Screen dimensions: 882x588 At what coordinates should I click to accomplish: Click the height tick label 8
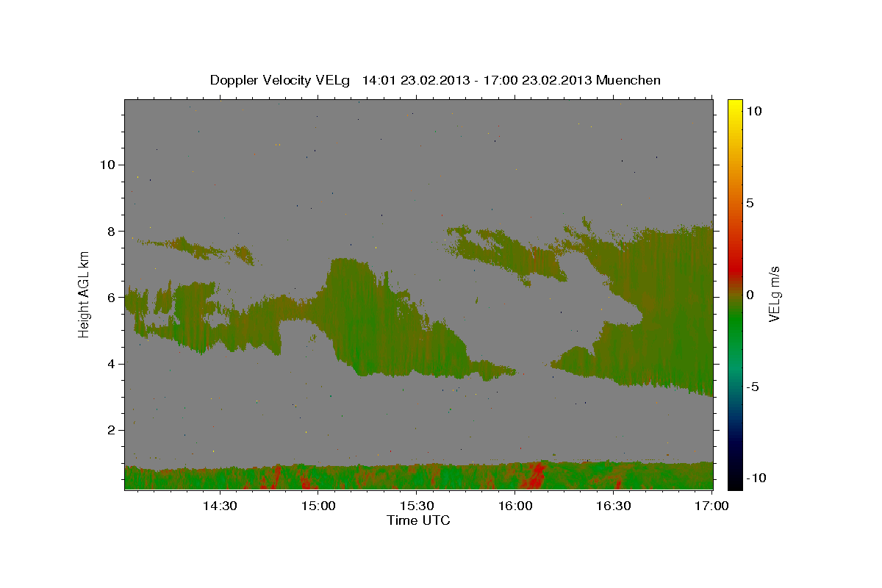coord(110,231)
